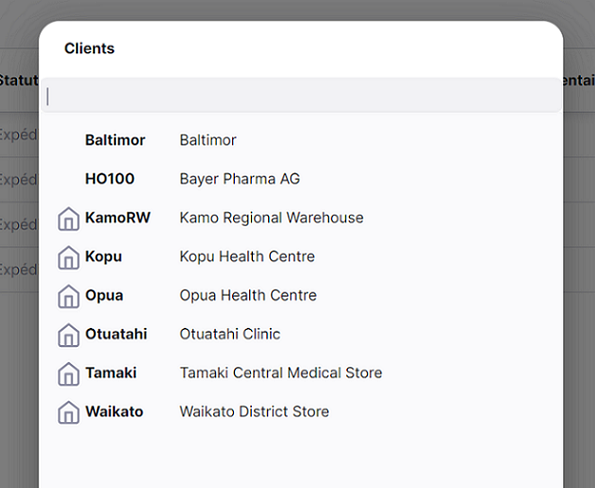The height and width of the screenshot is (488, 595).
Task: Click the KamoRW code label
Action: (x=118, y=217)
